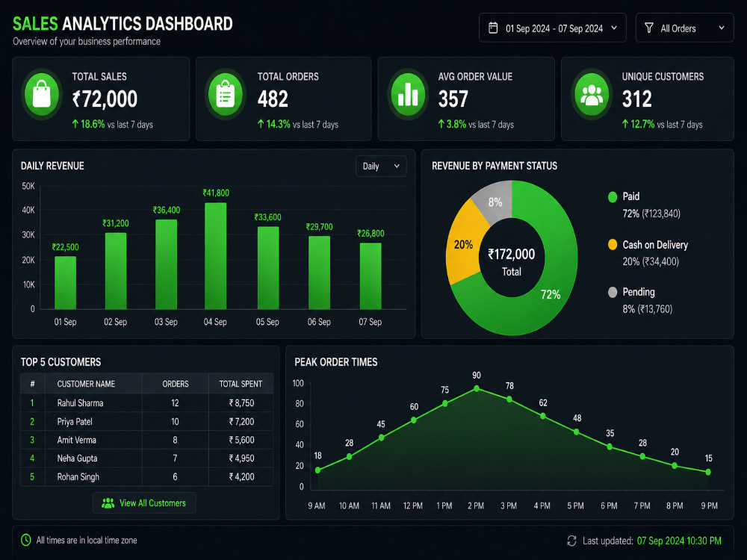Click the 9 PM data point 15

click(708, 472)
